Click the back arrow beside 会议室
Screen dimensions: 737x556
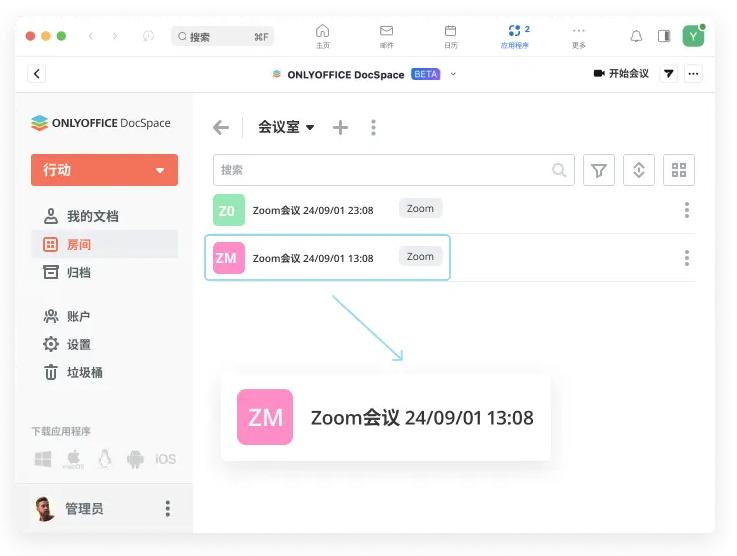tap(221, 127)
